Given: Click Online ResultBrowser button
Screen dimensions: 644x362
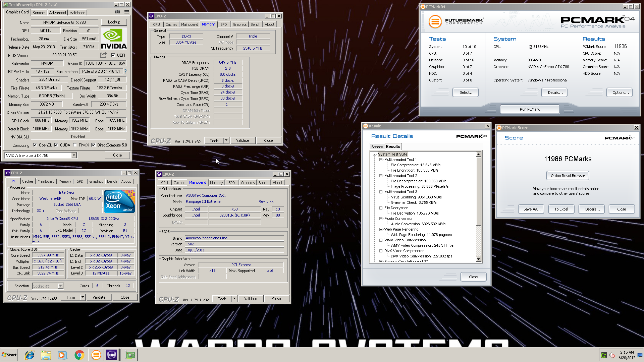Looking at the screenshot, I should tap(568, 176).
